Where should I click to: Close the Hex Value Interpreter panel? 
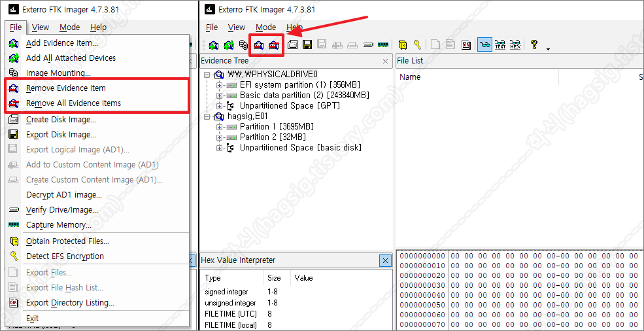[385, 260]
